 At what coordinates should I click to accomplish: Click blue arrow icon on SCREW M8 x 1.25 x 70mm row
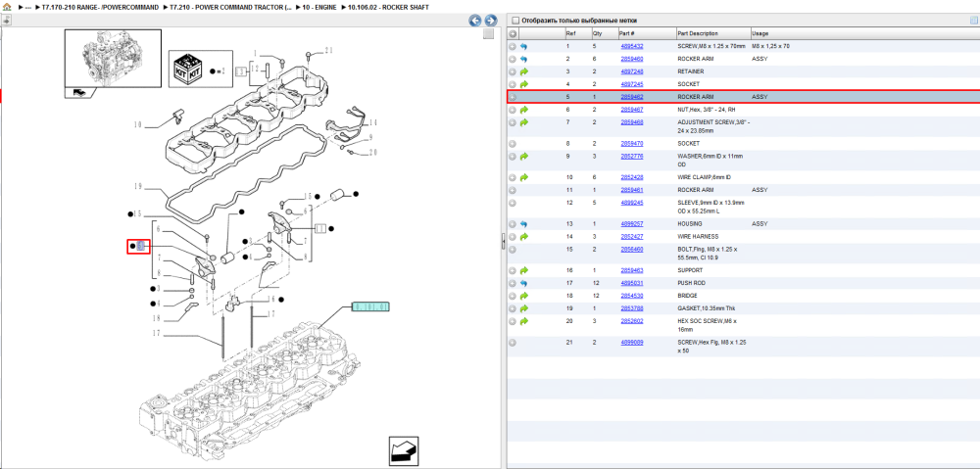523,46
